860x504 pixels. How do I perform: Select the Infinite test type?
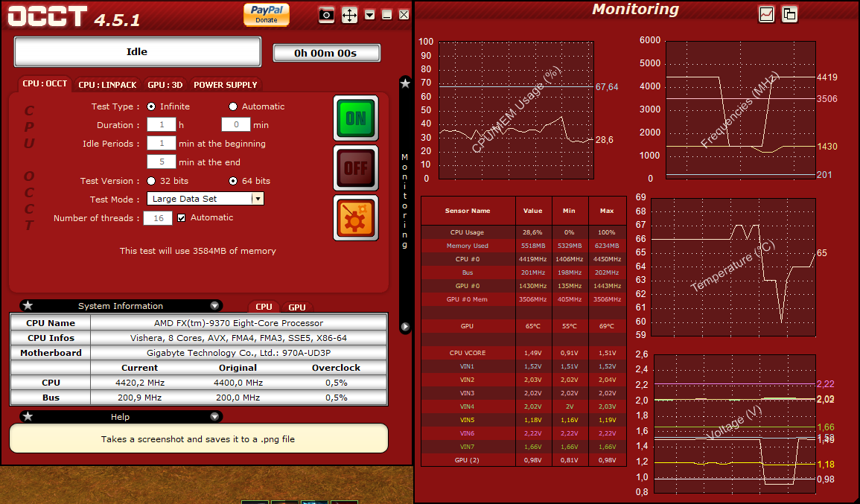tap(151, 106)
